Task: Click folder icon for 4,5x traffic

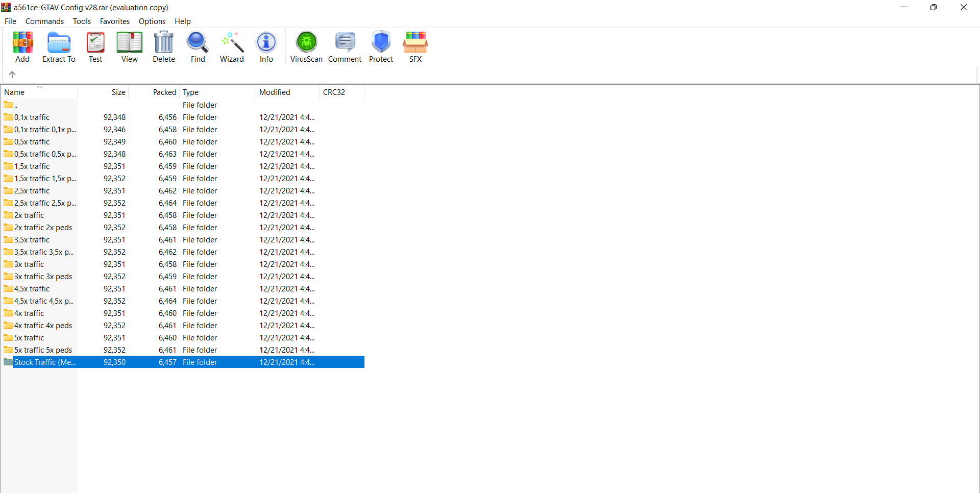Action: tap(8, 289)
